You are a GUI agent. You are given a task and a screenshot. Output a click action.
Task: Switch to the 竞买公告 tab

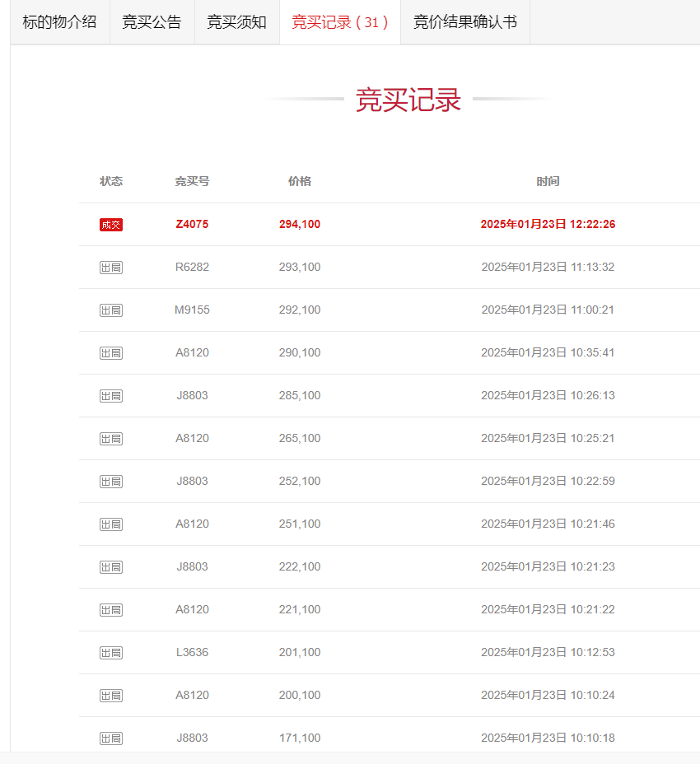click(152, 22)
